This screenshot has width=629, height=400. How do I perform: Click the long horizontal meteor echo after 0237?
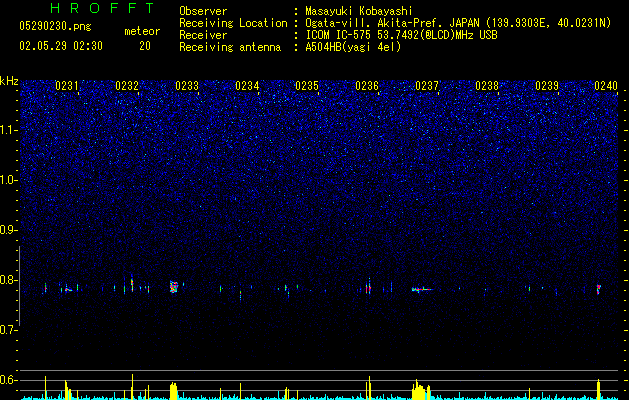click(x=421, y=289)
